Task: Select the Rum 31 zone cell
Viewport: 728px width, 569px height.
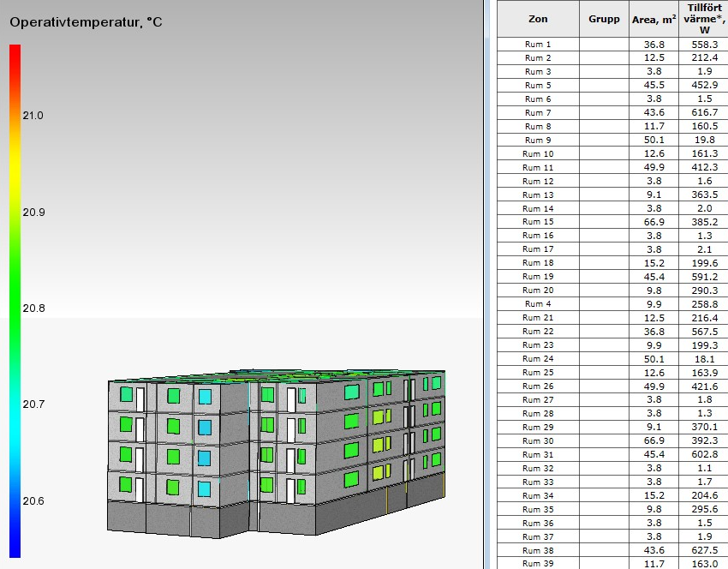Action: (538, 455)
